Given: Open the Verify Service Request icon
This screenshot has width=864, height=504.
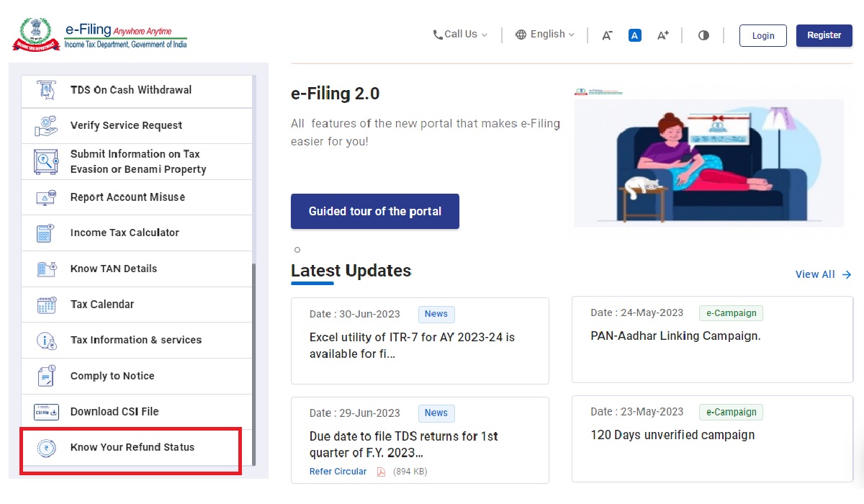Looking at the screenshot, I should pos(46,126).
